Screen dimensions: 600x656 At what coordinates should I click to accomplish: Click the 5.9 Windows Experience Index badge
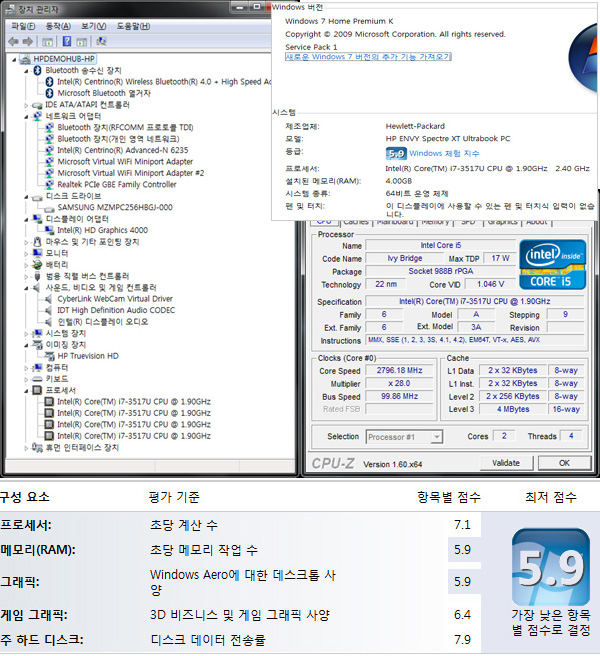pyautogui.click(x=396, y=154)
